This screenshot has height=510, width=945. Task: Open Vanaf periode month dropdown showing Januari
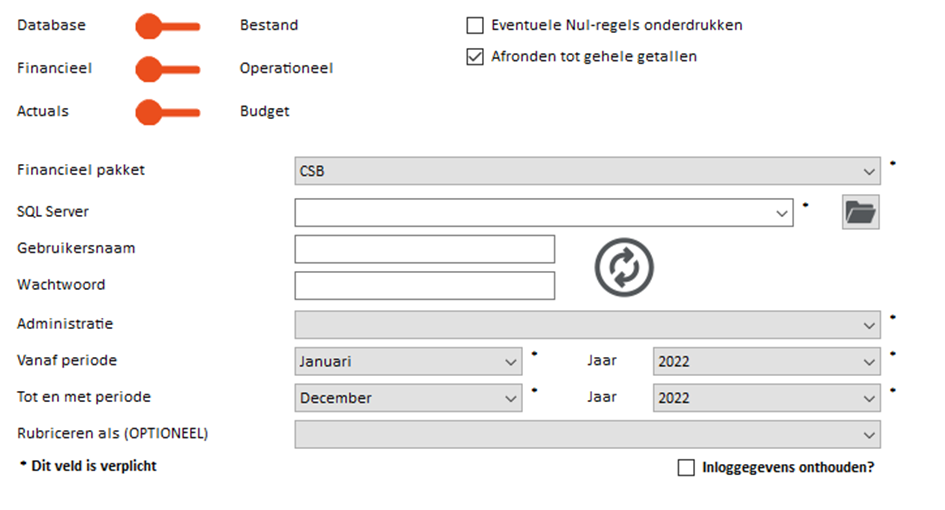coord(408,362)
